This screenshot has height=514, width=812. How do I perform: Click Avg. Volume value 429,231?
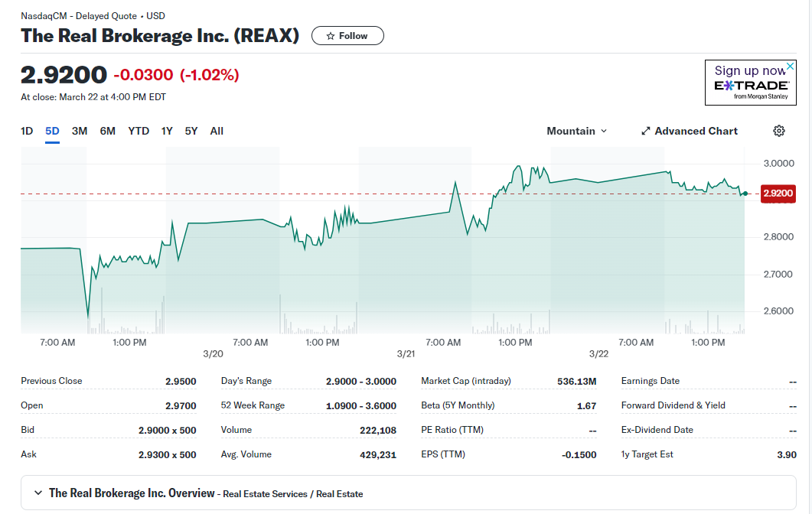[378, 455]
